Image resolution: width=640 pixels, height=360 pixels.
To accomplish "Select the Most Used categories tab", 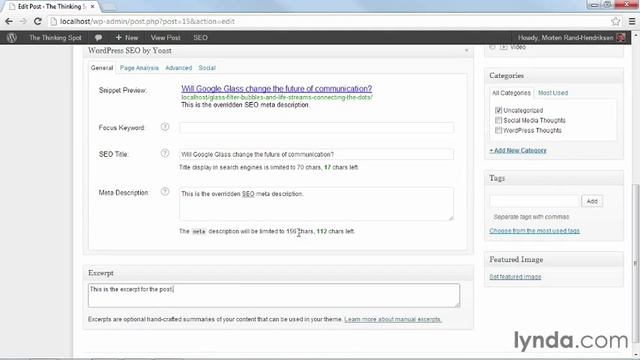I will pos(553,93).
